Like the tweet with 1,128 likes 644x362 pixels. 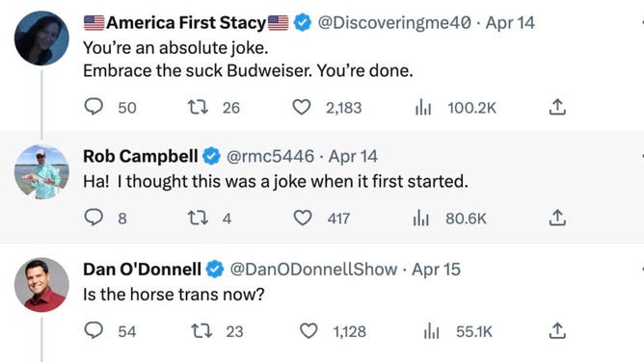[309, 331]
